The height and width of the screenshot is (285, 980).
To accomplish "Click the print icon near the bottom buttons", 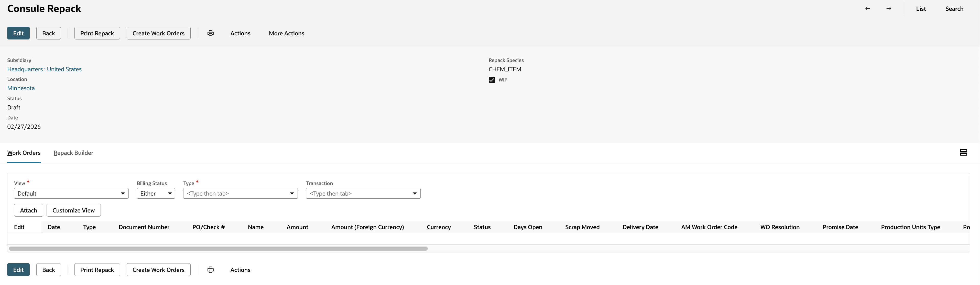I will click(x=210, y=269).
